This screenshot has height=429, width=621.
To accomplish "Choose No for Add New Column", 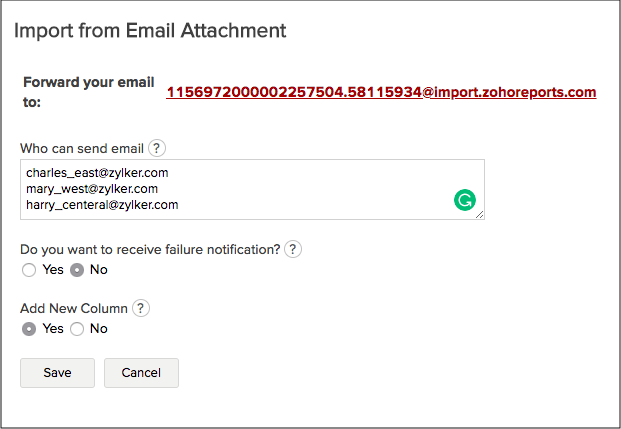I will [x=77, y=329].
